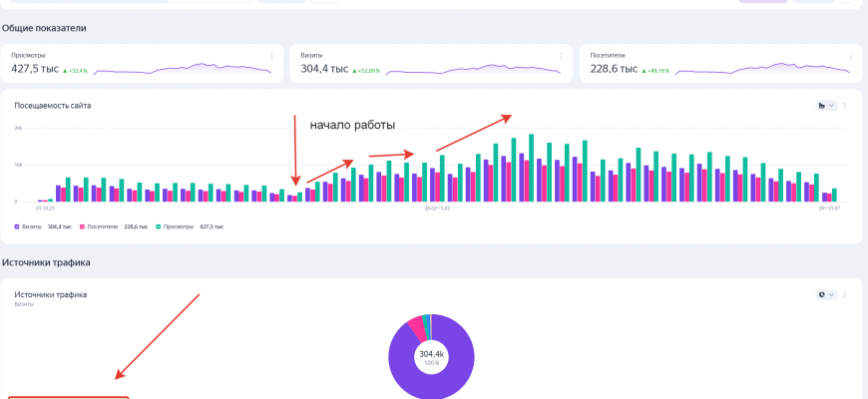Click the Посещаемость сайта widget title

click(53, 105)
